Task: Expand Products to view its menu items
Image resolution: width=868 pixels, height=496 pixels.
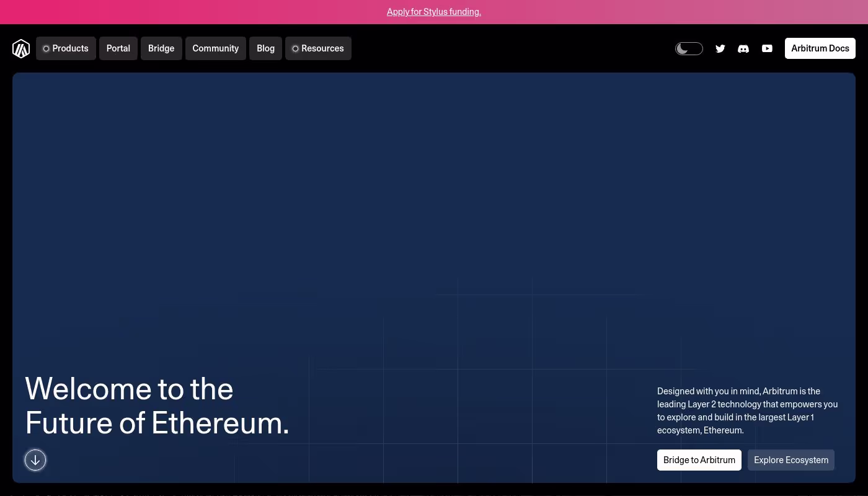Action: coord(66,48)
